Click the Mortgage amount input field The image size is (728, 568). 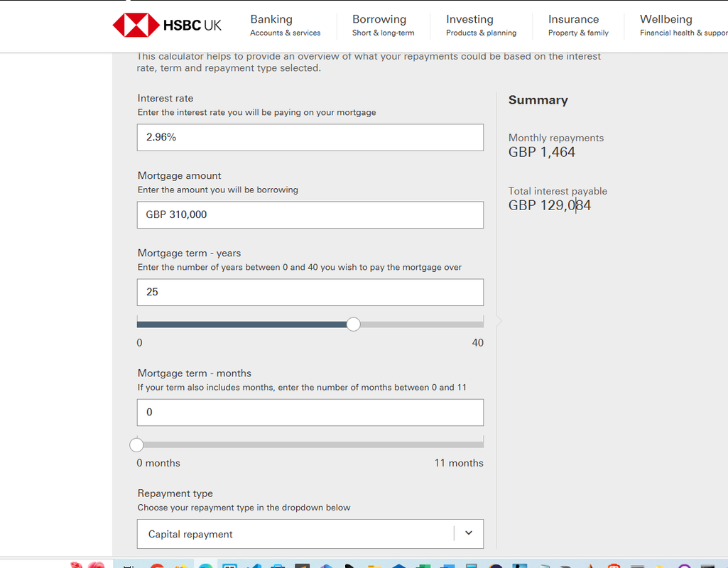coord(310,215)
